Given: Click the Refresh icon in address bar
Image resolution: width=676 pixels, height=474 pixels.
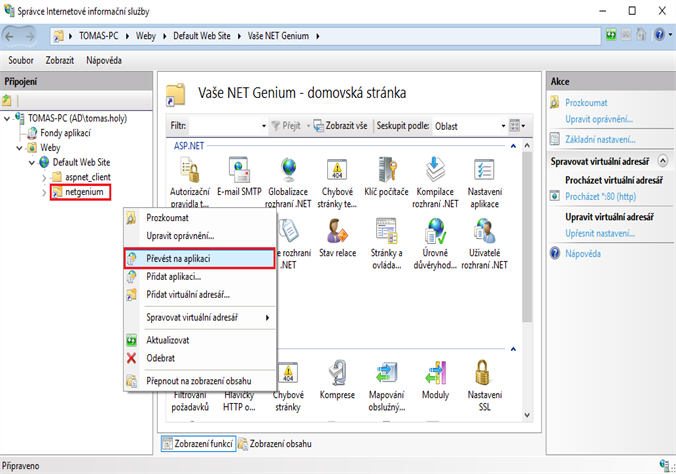Looking at the screenshot, I should 611,35.
